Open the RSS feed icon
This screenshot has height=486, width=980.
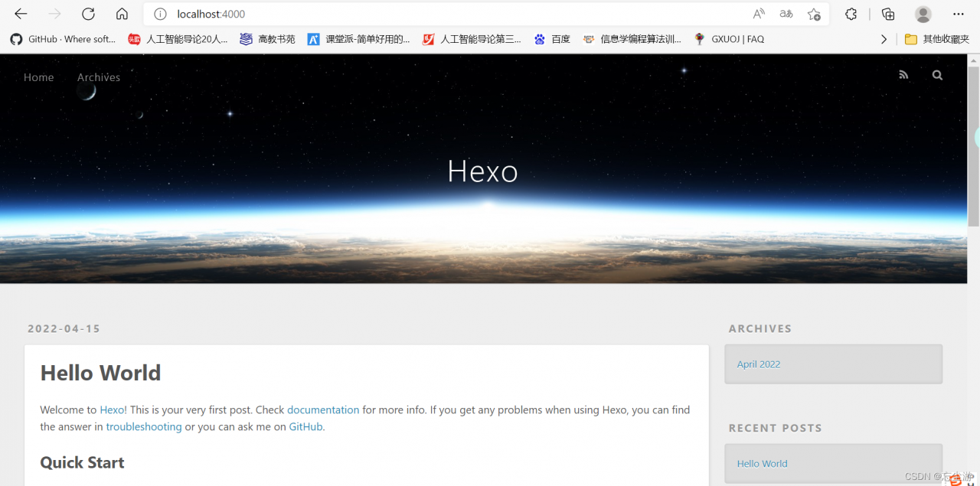[903, 75]
